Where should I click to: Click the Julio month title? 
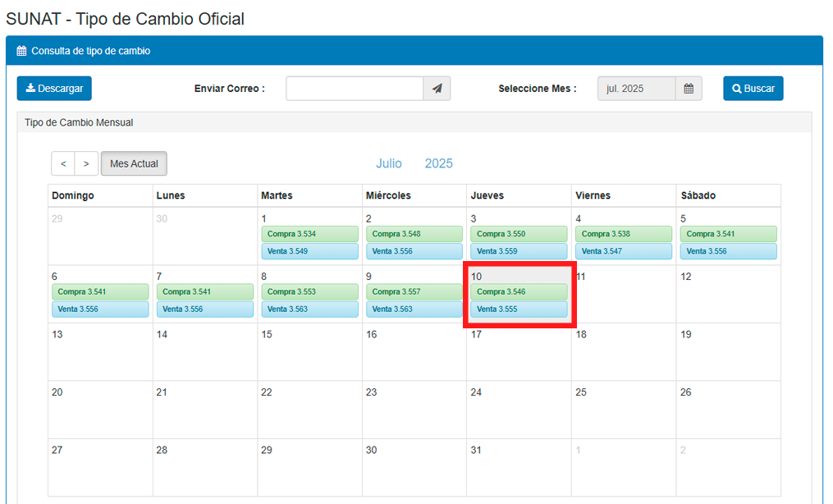click(389, 163)
